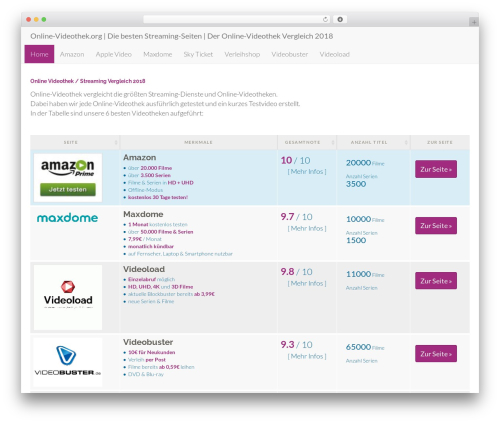500x423 pixels.
Task: Click 'Verleih per Post' feature link
Action: point(147,360)
